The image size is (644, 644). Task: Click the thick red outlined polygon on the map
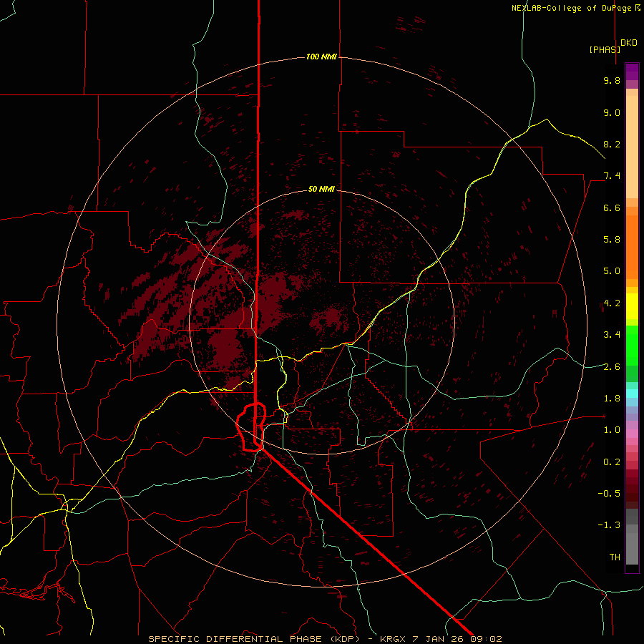click(x=251, y=427)
